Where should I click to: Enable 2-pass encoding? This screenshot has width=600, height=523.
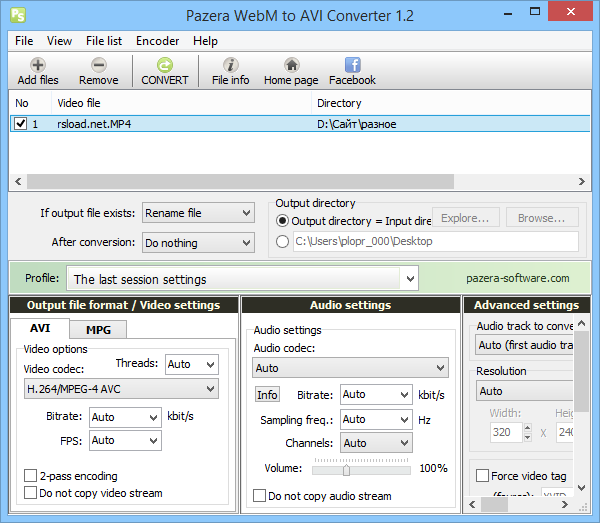[30, 476]
